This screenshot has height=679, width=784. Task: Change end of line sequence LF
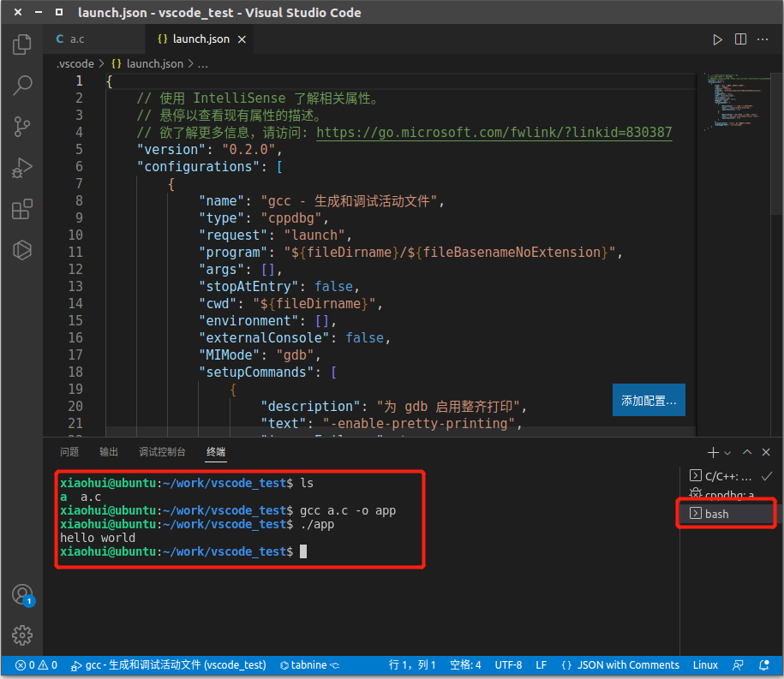(x=541, y=665)
